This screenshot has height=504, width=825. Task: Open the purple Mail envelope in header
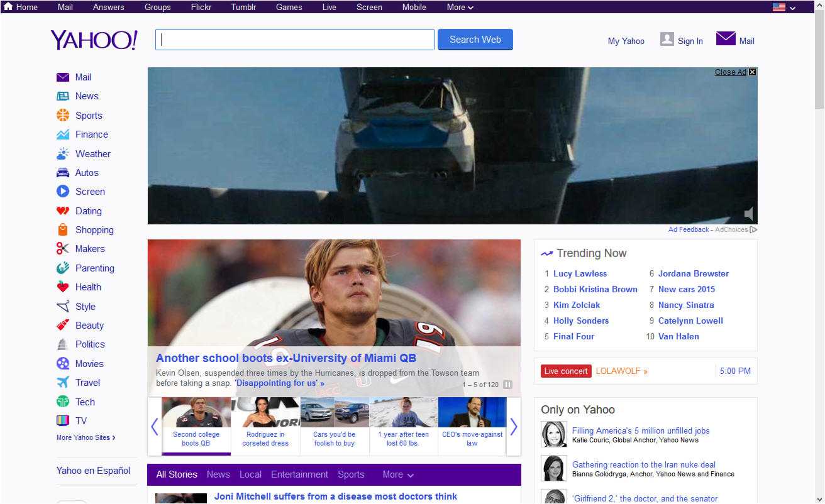point(726,38)
